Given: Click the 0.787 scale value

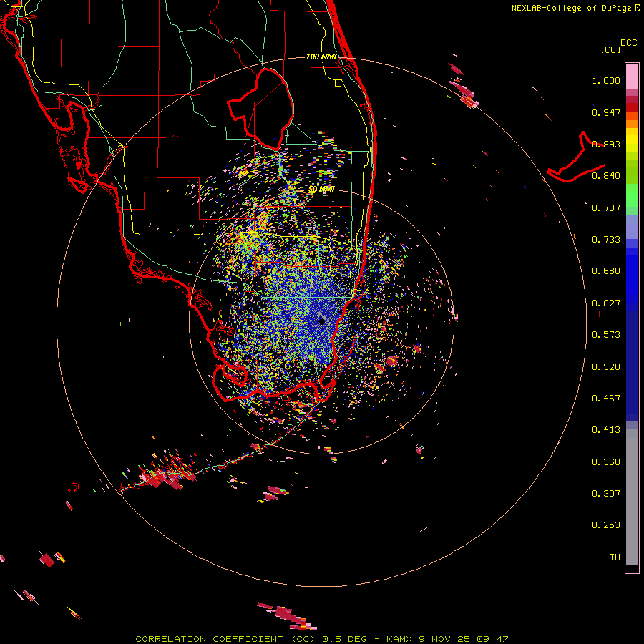Looking at the screenshot, I should pos(606,208).
